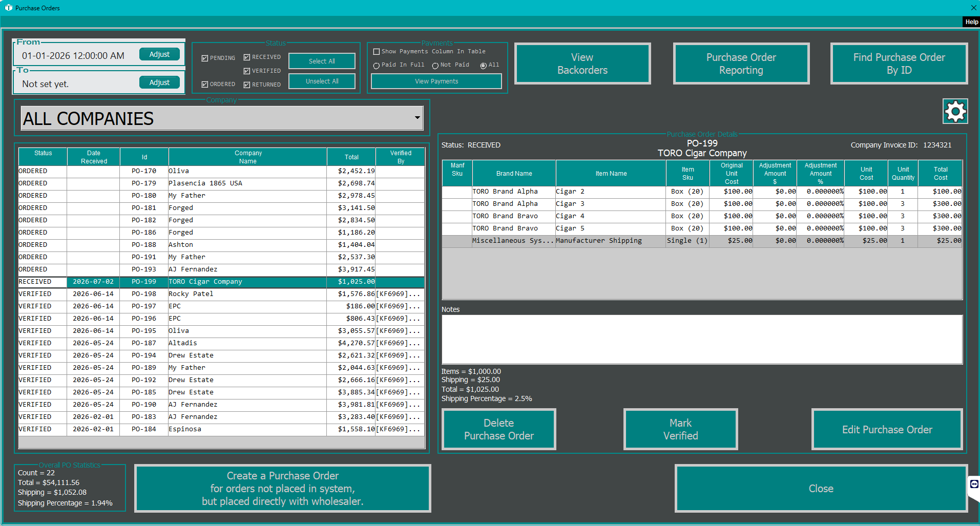
Task: Click the teamviewer-style side panel icon
Action: pos(974,484)
